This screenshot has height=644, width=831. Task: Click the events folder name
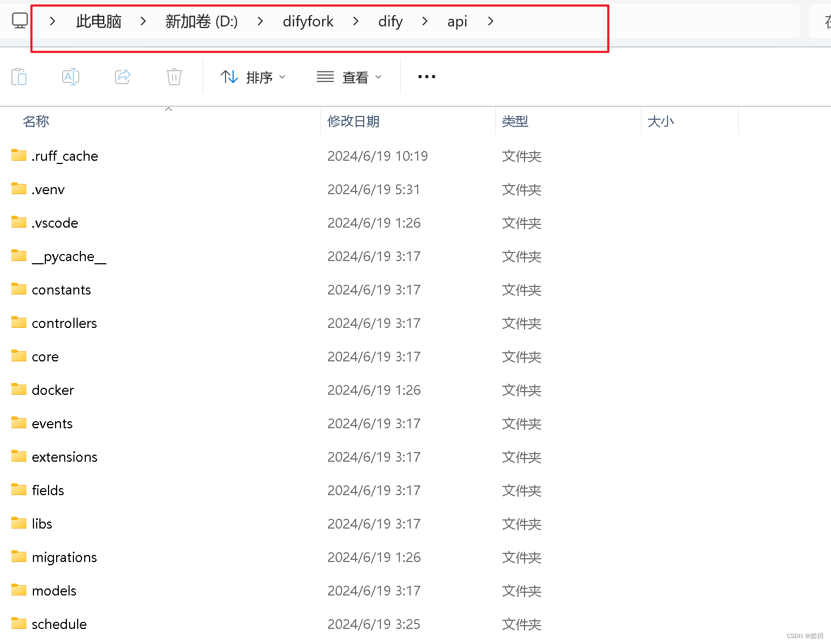[x=52, y=424]
